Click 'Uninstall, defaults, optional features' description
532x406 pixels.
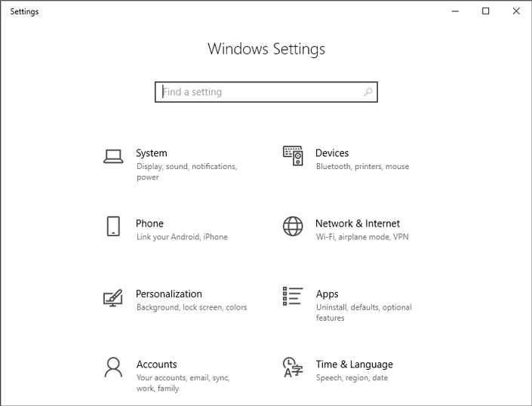[364, 312]
